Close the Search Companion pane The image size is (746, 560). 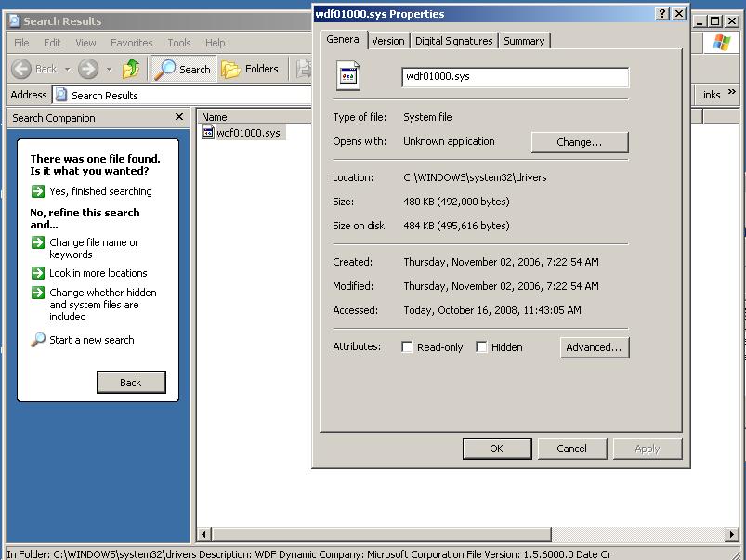click(x=179, y=117)
